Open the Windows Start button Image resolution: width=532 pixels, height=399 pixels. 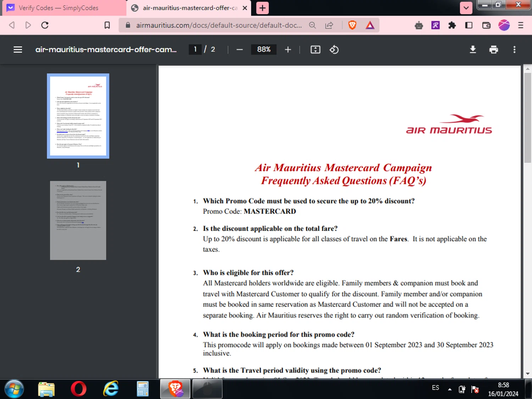coord(14,389)
